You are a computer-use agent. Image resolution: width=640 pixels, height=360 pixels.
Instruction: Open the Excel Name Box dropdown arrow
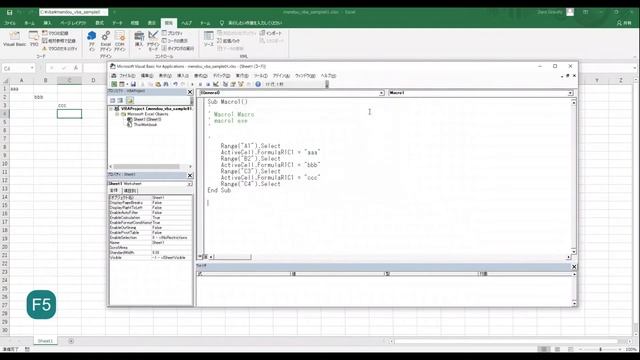32,68
